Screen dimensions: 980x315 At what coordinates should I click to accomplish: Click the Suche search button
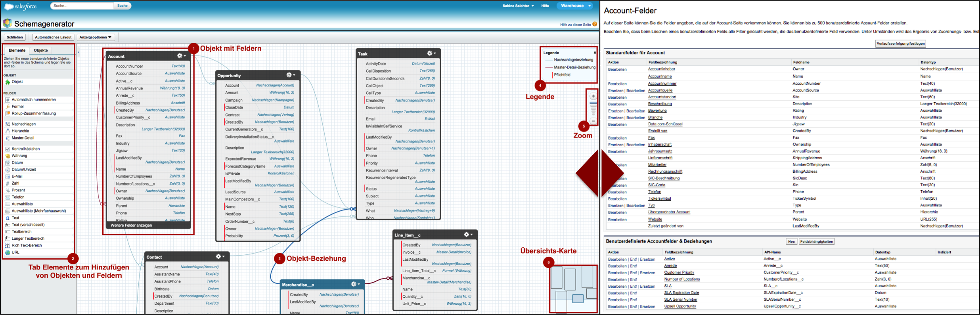click(x=122, y=6)
